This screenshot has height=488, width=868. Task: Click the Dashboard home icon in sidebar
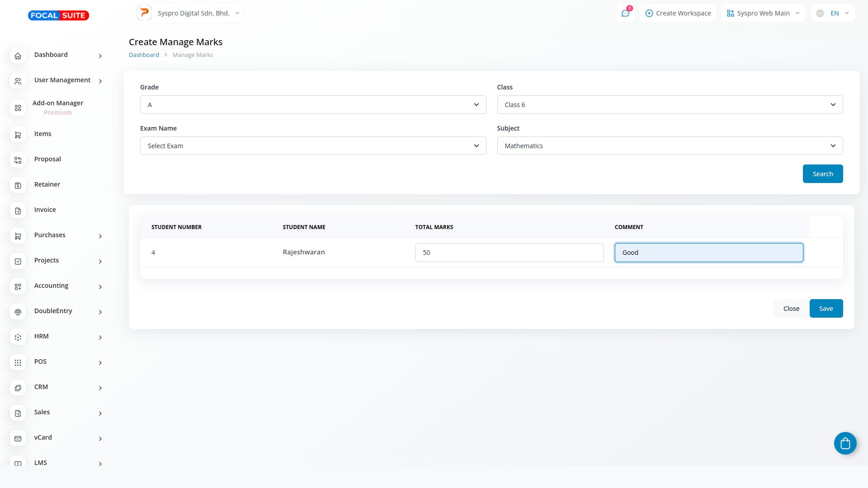[18, 56]
